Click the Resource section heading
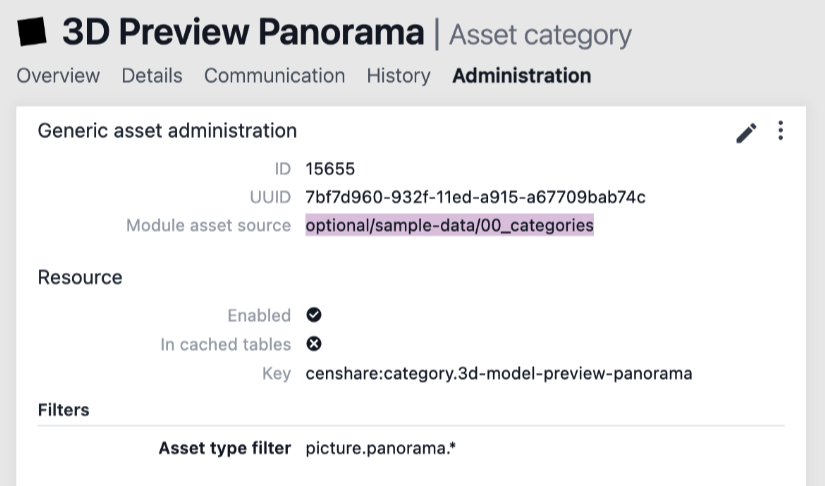Screen dimensions: 825x486 80,278
